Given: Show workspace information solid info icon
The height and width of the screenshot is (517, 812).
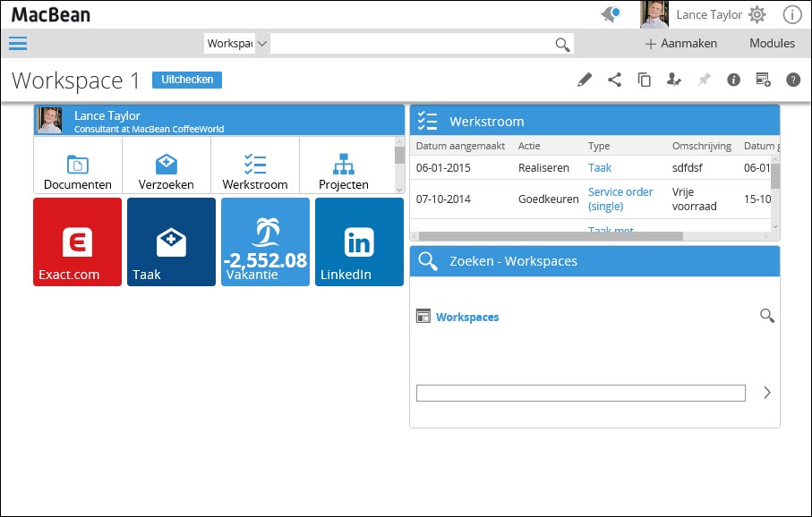Looking at the screenshot, I should coord(733,80).
